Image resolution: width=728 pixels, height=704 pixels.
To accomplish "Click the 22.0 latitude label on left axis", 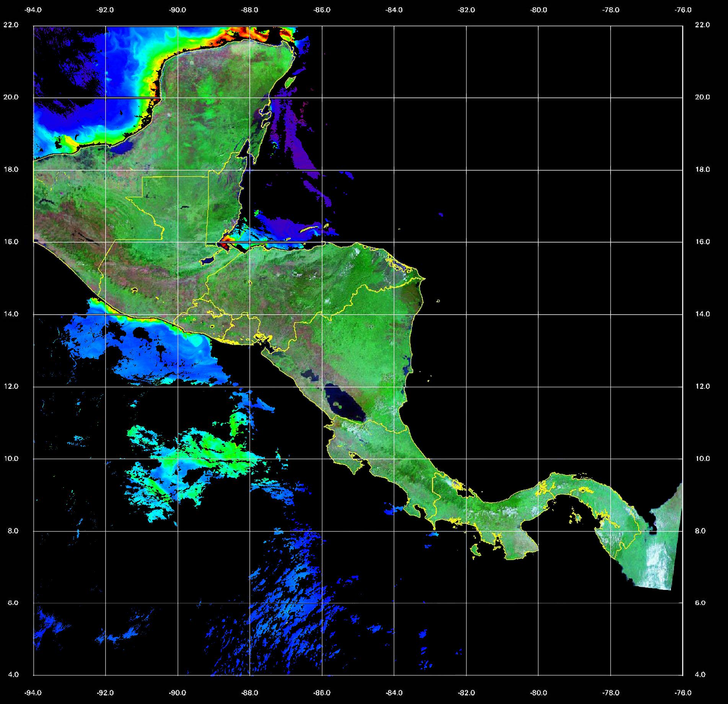I will [x=11, y=25].
